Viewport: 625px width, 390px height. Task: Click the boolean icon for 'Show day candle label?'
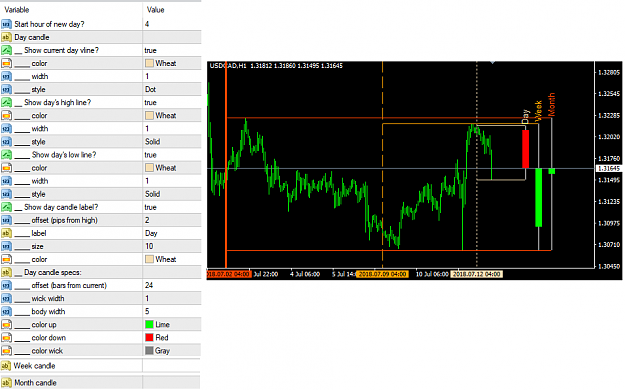[x=6, y=207]
